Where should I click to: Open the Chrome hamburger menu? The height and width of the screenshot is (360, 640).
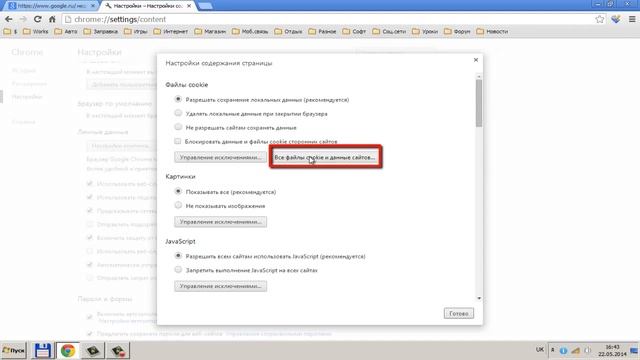pyautogui.click(x=632, y=19)
